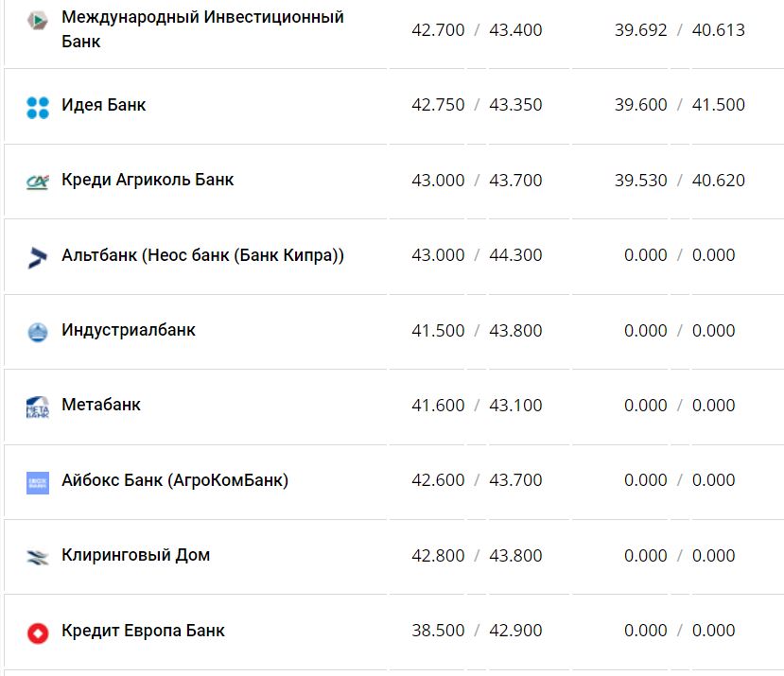Click the Кредит Европа Банк red logo
The image size is (784, 676).
[x=37, y=633]
